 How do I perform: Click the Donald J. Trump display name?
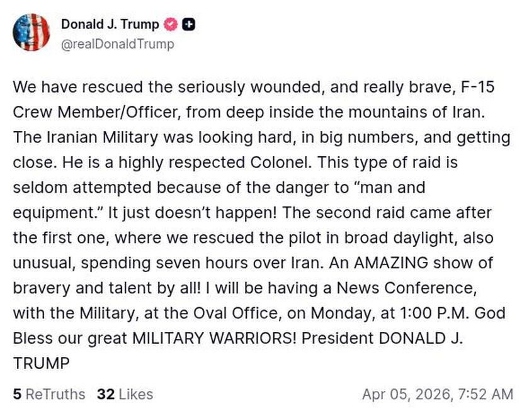pos(111,25)
